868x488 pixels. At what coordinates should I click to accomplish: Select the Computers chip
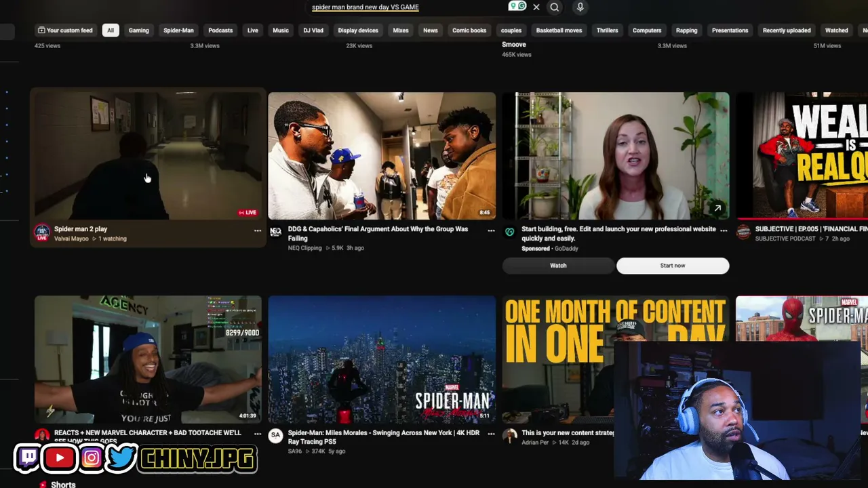(x=647, y=30)
